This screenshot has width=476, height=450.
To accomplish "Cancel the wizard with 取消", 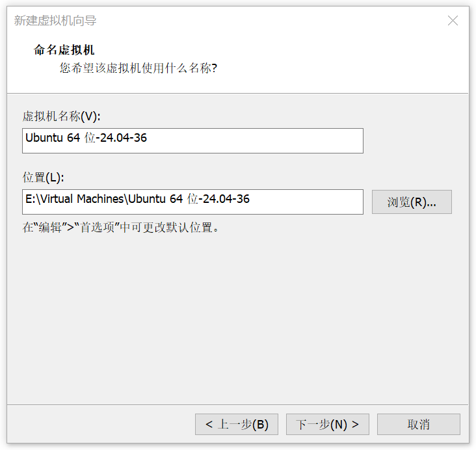I will [x=419, y=424].
